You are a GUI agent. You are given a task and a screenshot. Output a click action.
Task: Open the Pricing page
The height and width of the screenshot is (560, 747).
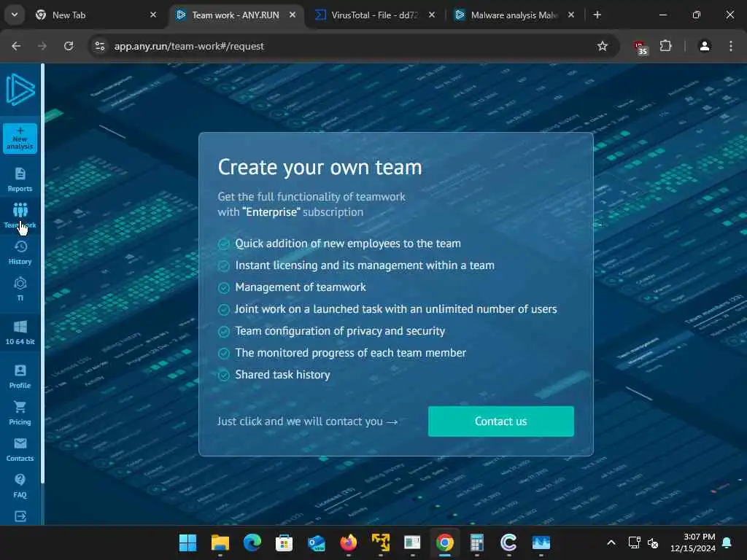tap(20, 413)
